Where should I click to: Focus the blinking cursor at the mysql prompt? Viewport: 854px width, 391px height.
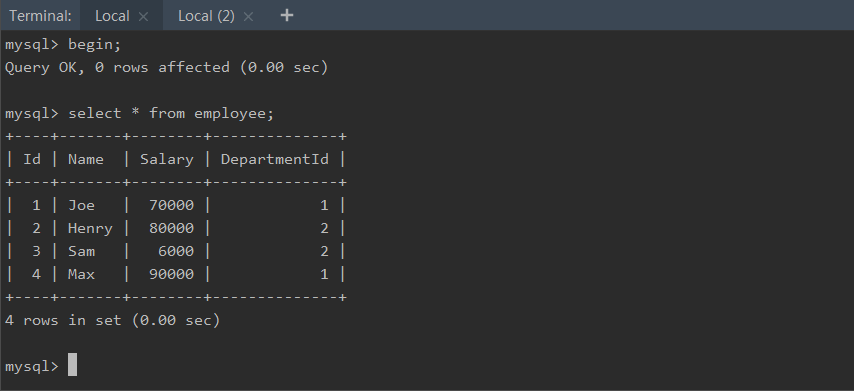72,365
